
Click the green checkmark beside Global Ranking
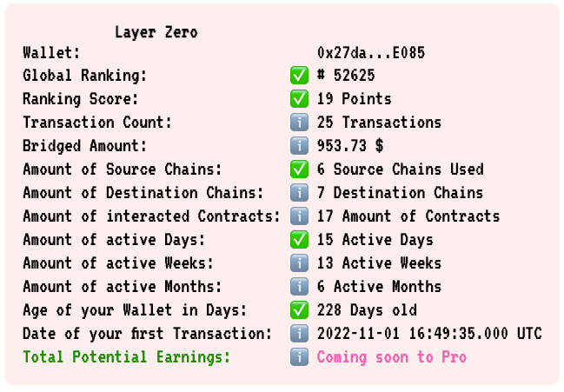pyautogui.click(x=299, y=75)
